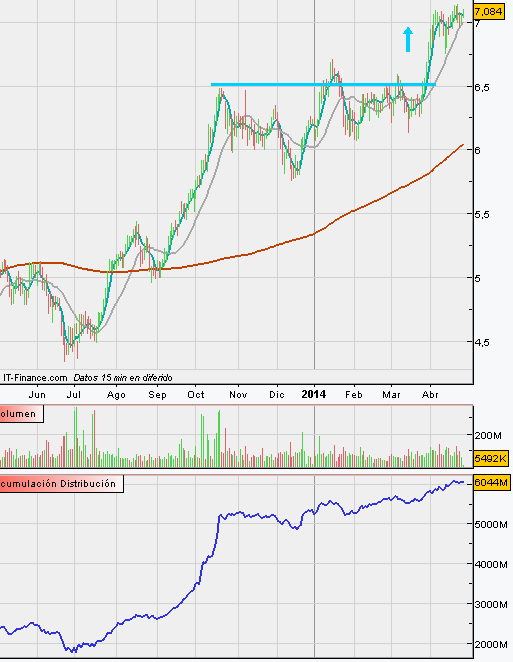Click the Feb month label
Screen dimensions: 513x662
coord(354,395)
